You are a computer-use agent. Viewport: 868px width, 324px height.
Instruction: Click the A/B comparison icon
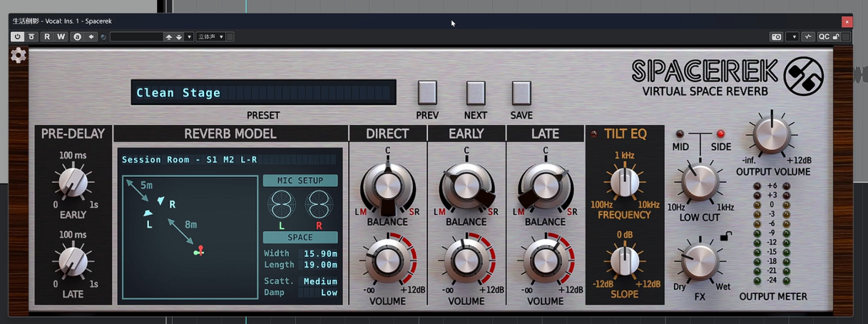(78, 36)
